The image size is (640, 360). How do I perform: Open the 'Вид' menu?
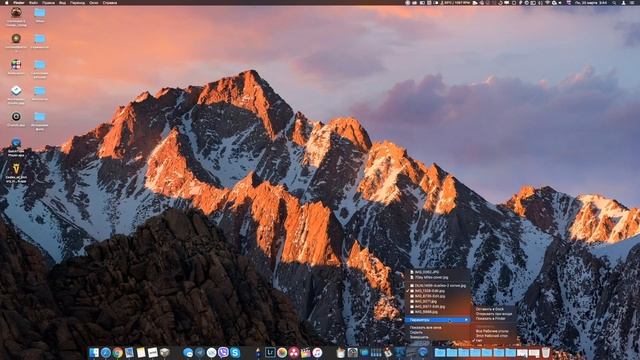point(62,2)
